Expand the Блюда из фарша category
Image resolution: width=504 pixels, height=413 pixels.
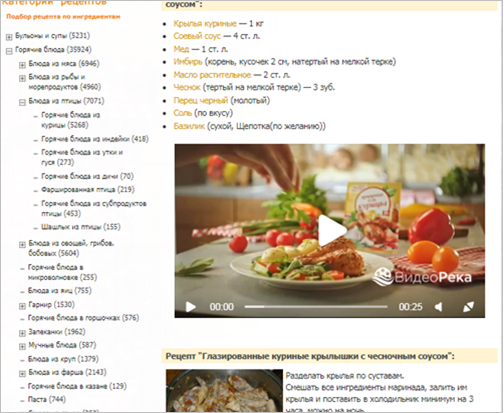[22, 373]
